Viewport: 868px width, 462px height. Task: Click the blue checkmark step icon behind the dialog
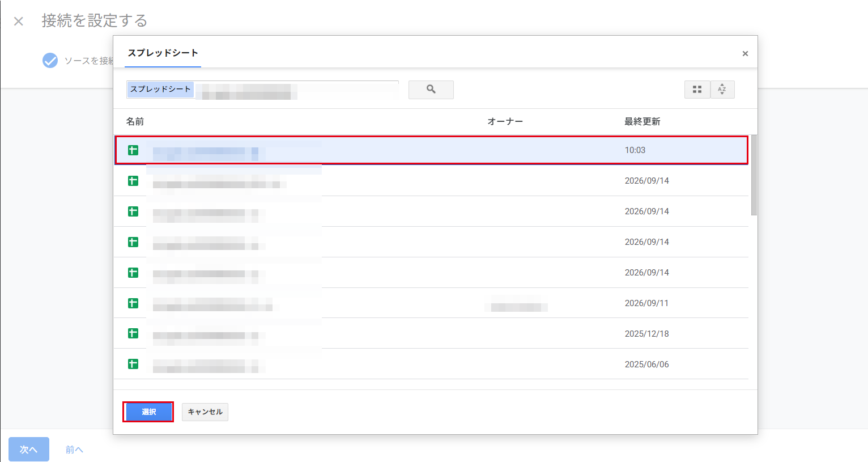(x=50, y=61)
